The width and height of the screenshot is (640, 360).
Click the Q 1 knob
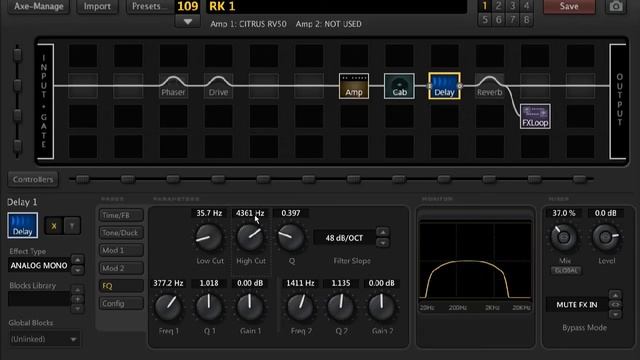point(209,307)
